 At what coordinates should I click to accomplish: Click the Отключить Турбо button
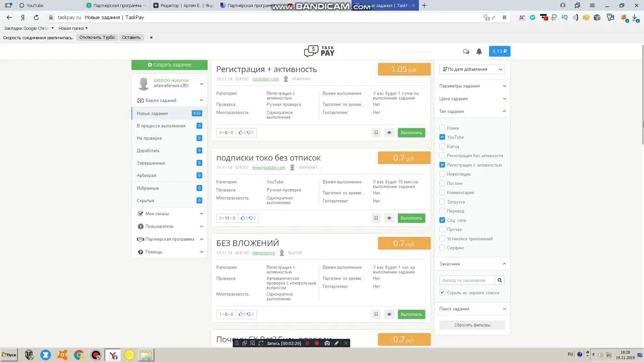click(x=97, y=37)
